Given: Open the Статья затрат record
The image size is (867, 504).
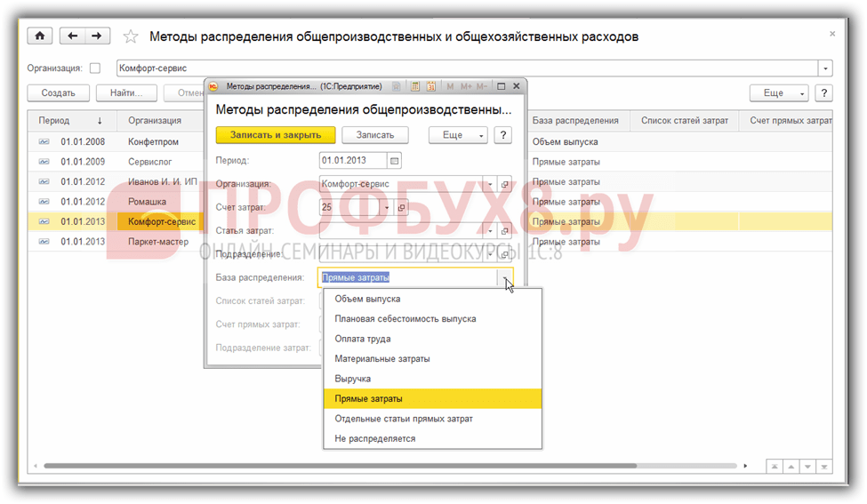Looking at the screenshot, I should [x=505, y=230].
